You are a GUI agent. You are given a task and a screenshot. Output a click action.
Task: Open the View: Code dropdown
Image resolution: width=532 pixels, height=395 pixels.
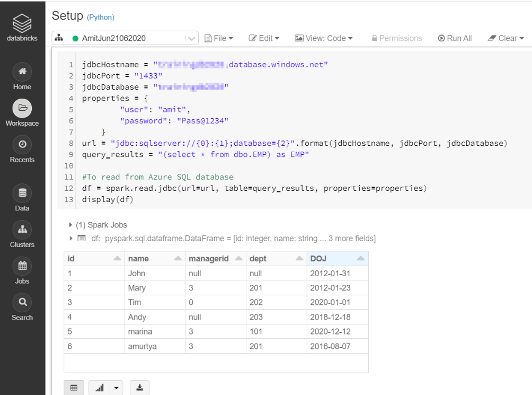(x=324, y=38)
